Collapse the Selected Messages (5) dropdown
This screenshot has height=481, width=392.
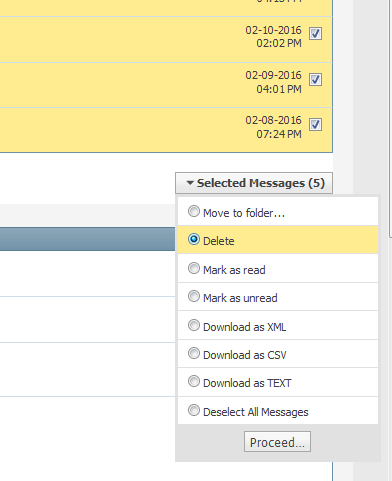254,183
